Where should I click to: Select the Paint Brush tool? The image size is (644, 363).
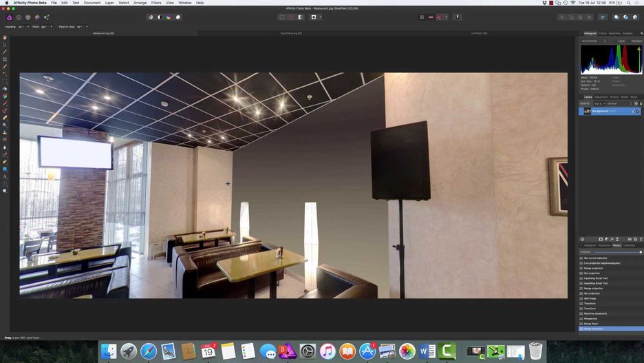point(5,103)
